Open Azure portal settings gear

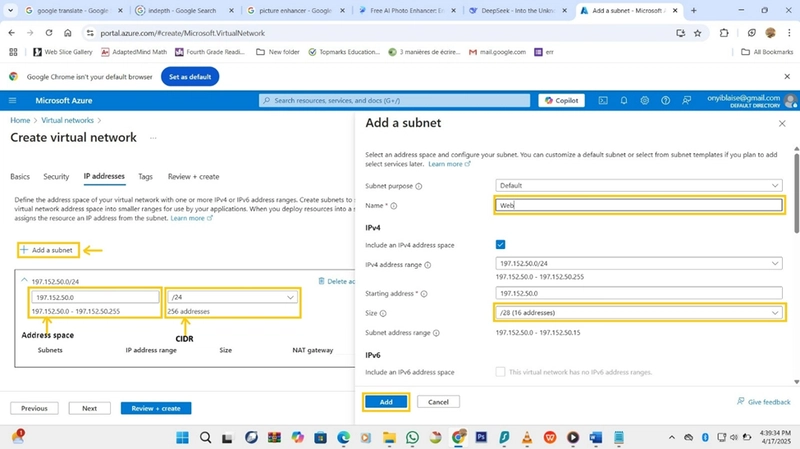(x=645, y=101)
